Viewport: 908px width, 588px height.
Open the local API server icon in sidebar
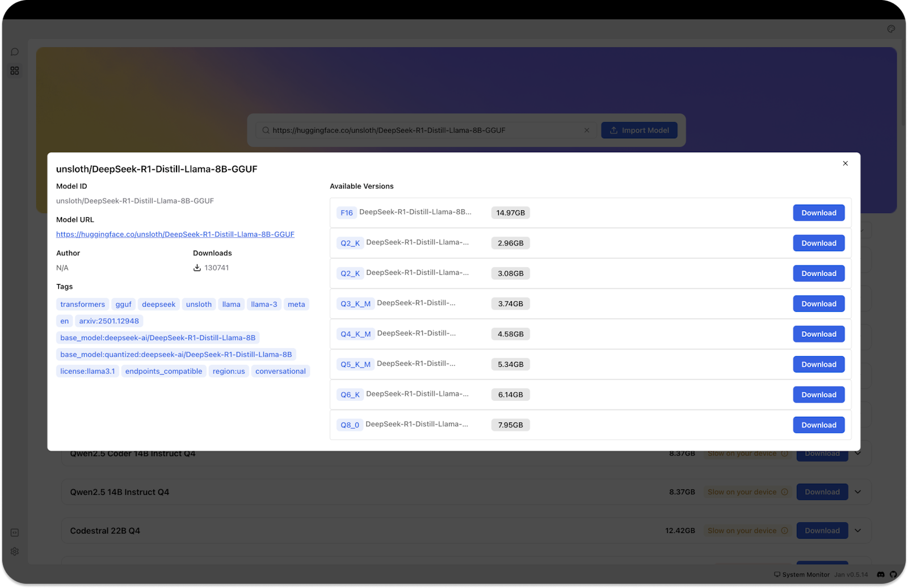(x=14, y=532)
